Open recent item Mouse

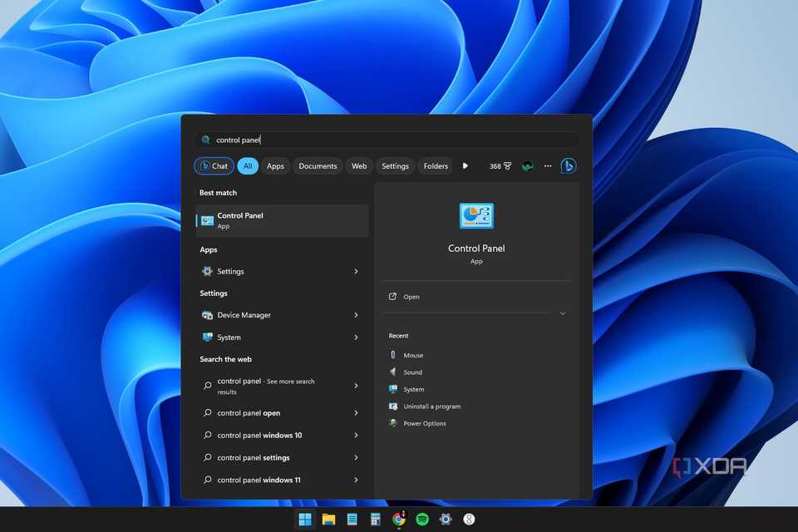406,355
